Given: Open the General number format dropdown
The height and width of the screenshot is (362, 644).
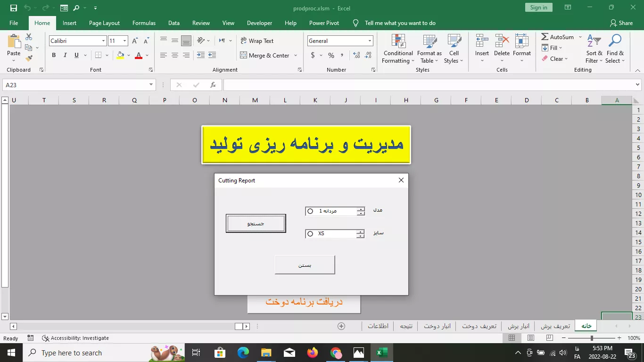Looking at the screenshot, I should (x=370, y=41).
